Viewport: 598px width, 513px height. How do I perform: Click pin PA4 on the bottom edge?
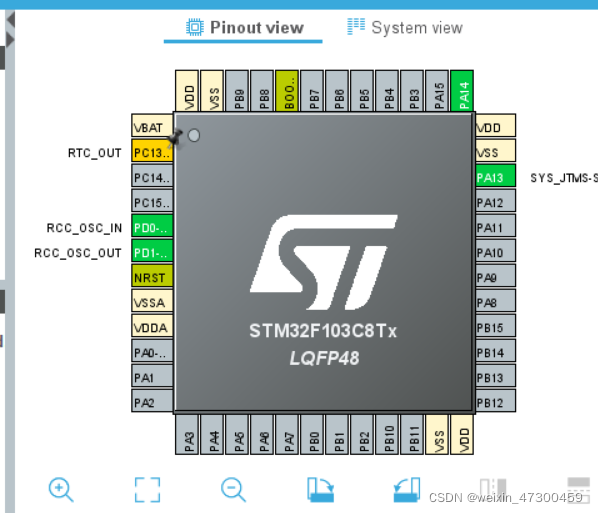(x=212, y=434)
